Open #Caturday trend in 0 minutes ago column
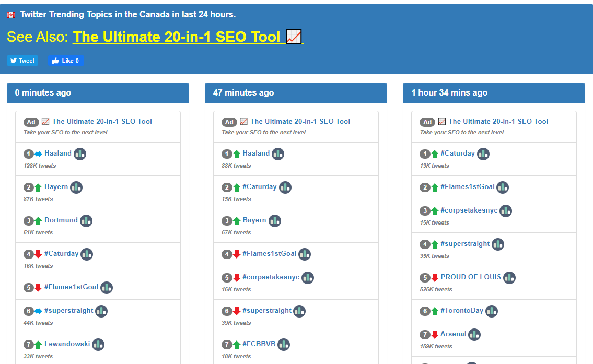The image size is (593, 364). pyautogui.click(x=61, y=254)
